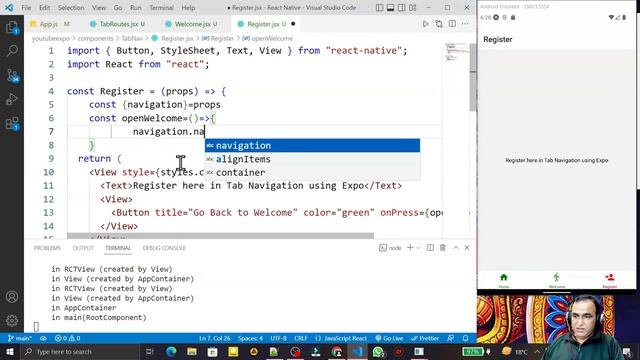Click the Open Changes compare icon

[x=439, y=24]
